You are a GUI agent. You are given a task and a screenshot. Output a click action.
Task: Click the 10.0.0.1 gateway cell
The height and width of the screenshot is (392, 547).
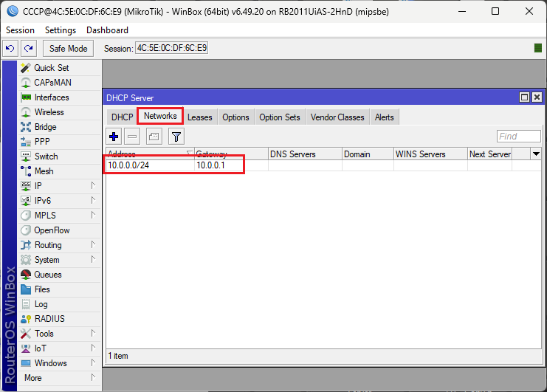tap(231, 165)
